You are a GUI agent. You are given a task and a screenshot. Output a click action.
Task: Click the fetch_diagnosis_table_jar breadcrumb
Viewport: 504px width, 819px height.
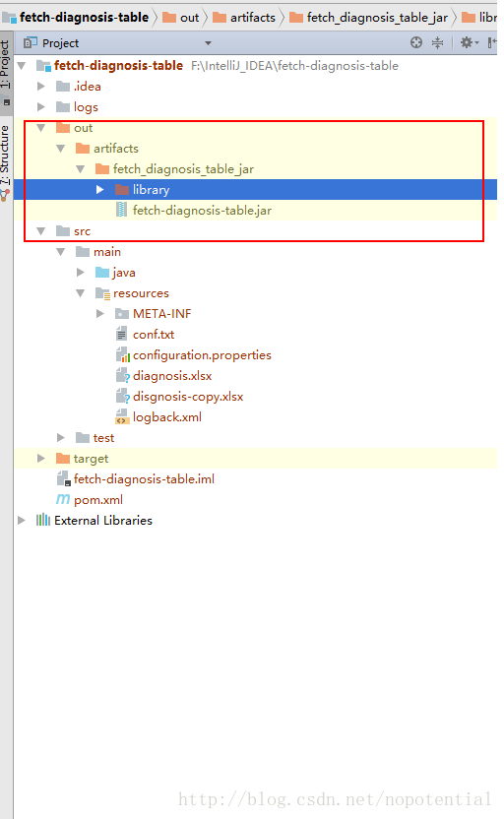(x=369, y=18)
